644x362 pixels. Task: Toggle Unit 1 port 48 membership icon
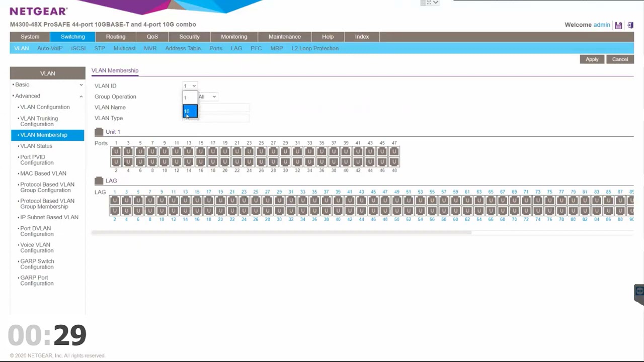point(394,162)
